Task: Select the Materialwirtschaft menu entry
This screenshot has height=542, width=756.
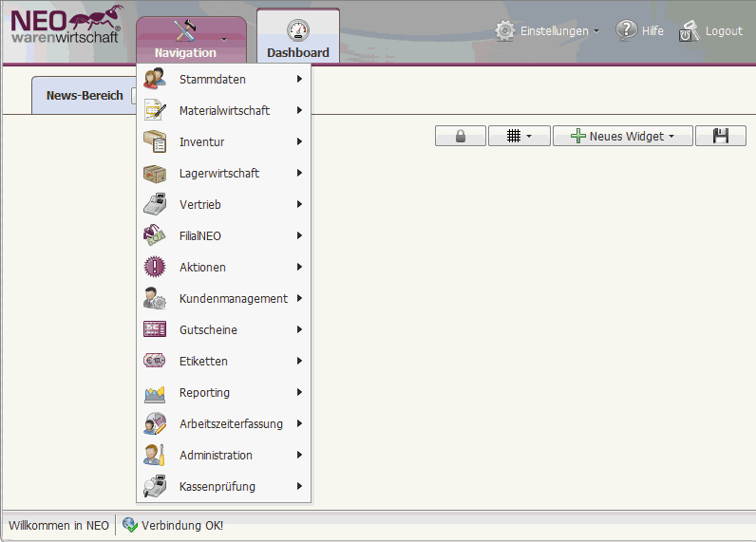Action: 224,110
